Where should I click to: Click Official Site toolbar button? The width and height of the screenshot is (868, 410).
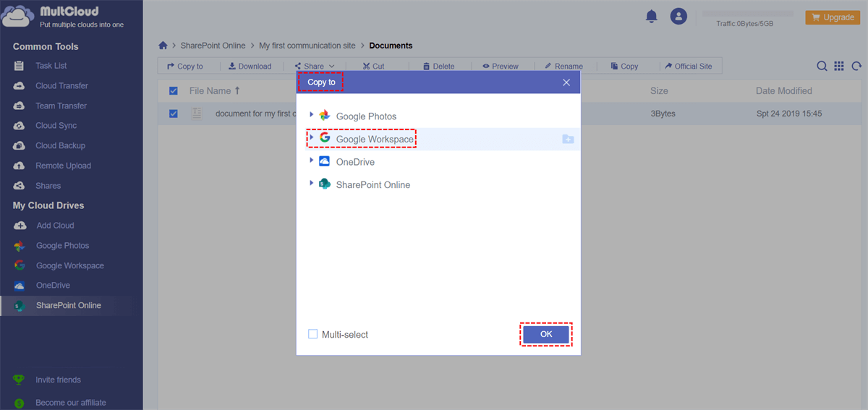coord(688,66)
